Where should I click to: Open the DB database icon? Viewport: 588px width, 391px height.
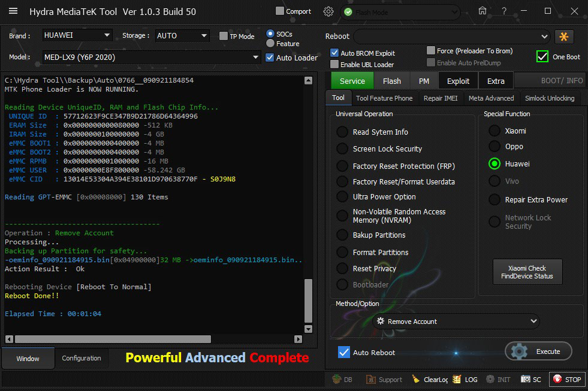click(337, 379)
